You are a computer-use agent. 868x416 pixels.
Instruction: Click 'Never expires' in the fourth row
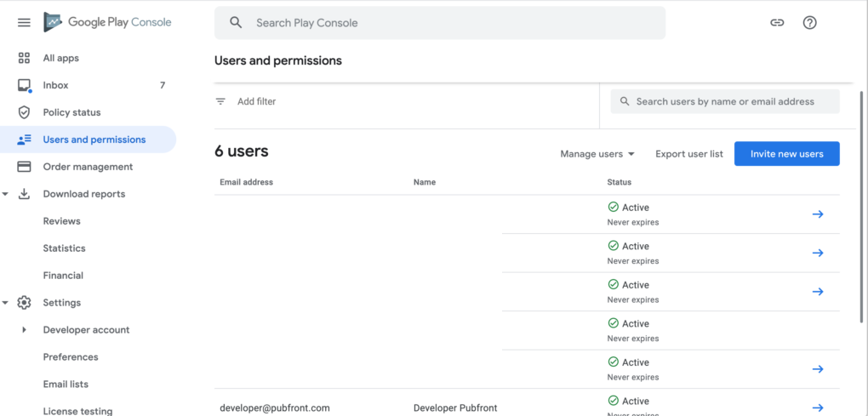633,339
